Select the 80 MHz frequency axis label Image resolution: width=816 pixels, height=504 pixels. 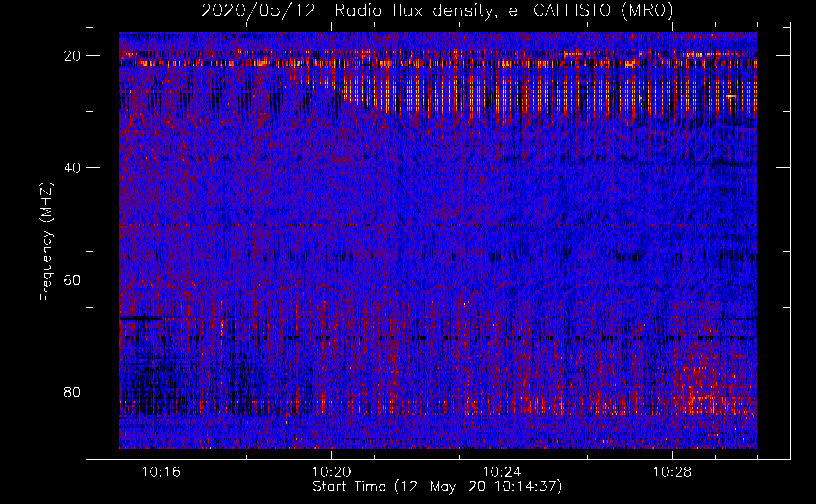click(x=73, y=392)
